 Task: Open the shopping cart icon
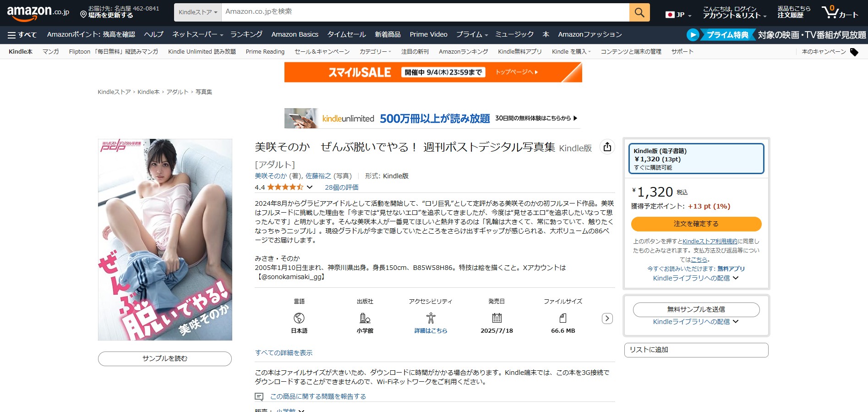[x=839, y=12]
